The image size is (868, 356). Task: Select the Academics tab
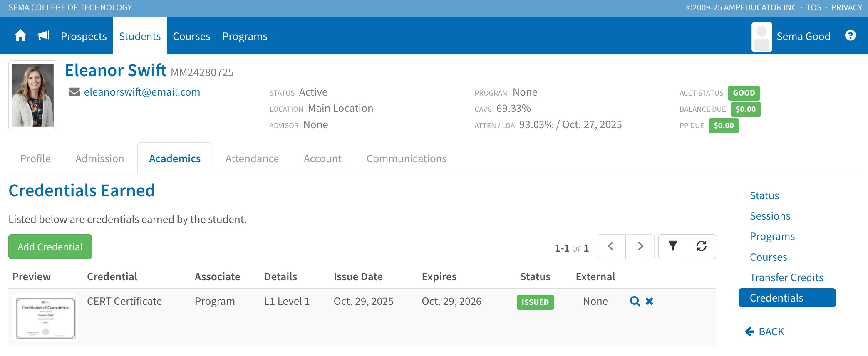tap(175, 158)
